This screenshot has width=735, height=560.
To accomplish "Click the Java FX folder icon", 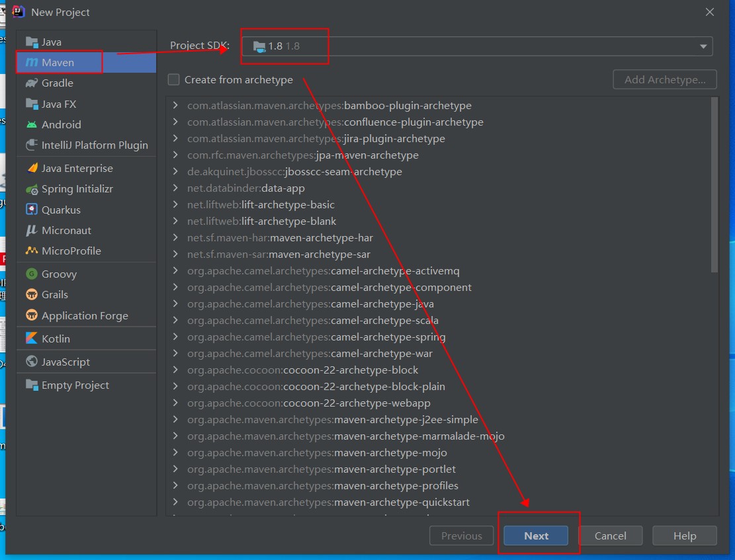I will tap(32, 104).
